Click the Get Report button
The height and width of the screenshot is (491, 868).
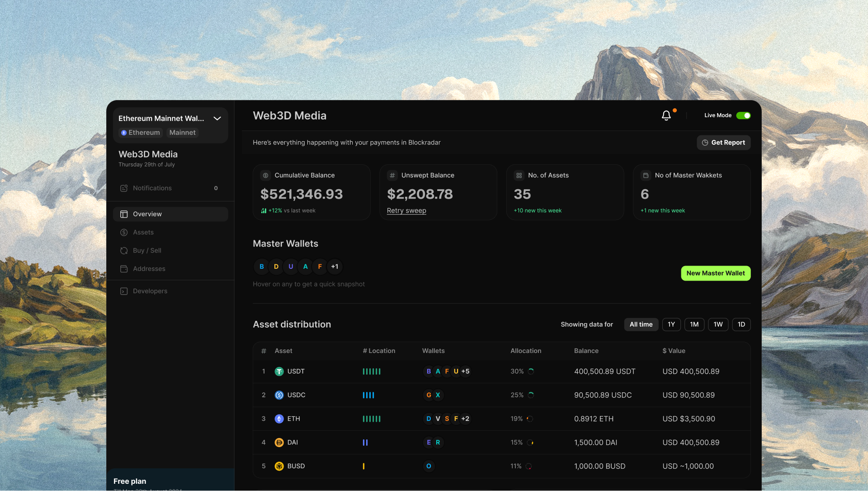(723, 143)
